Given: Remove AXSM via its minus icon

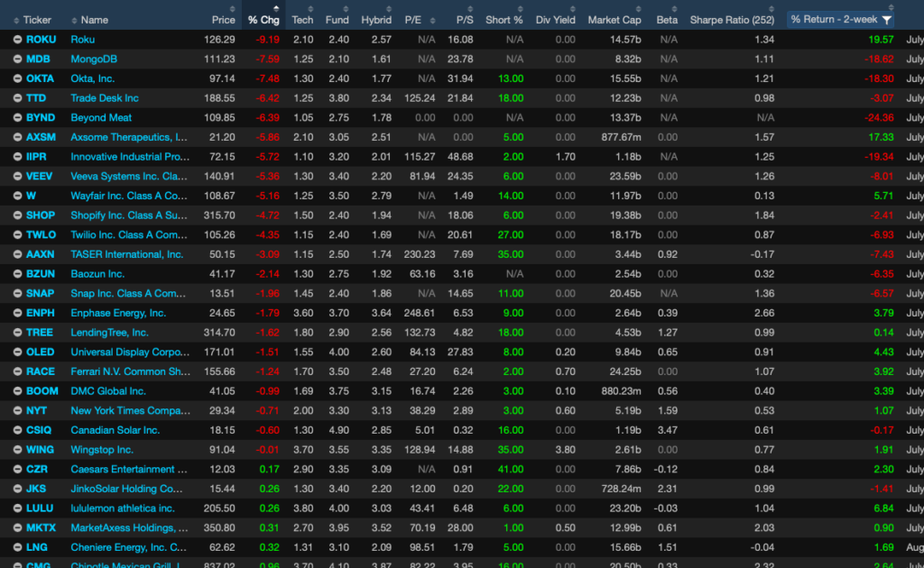Looking at the screenshot, I should click(x=18, y=137).
